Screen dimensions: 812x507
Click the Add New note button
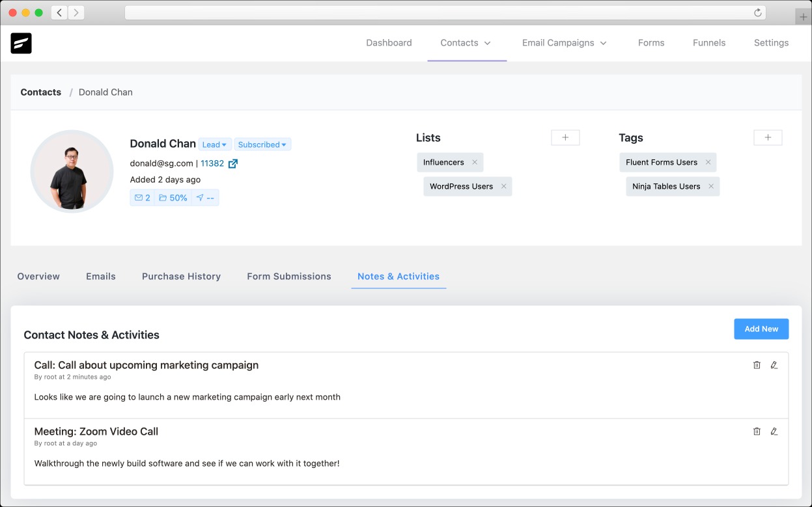761,329
